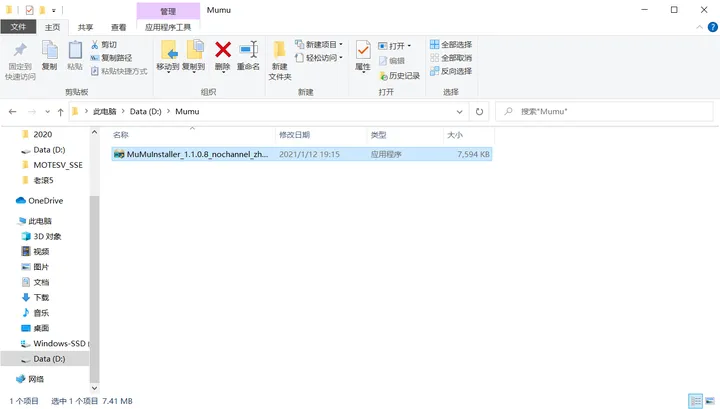
Task: Click History (历史记录) button
Action: point(399,75)
